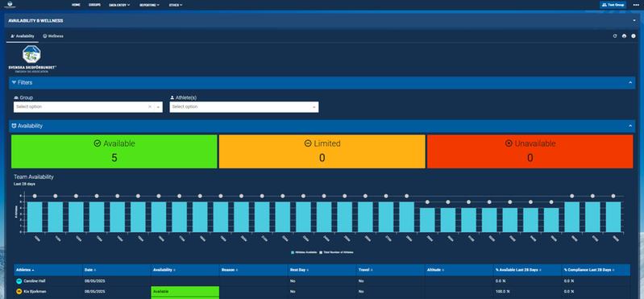Open the Athlete(s) dropdown arrow

click(314, 107)
